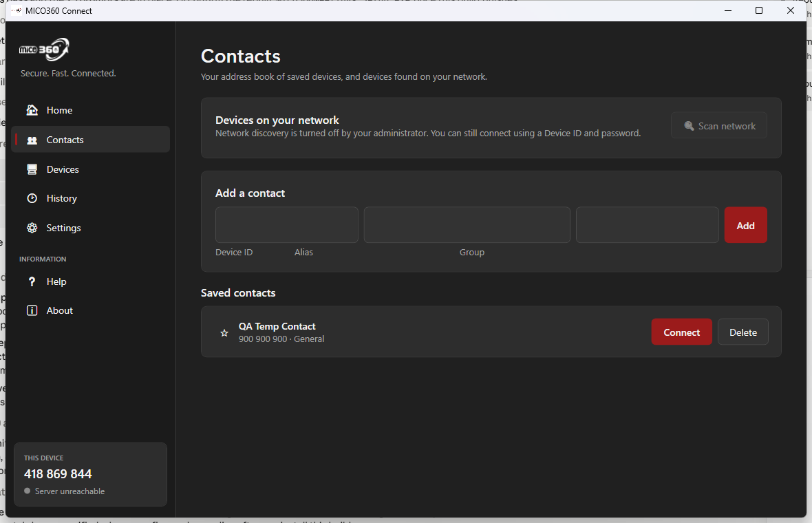
Task: Open the History section
Action: pos(91,198)
